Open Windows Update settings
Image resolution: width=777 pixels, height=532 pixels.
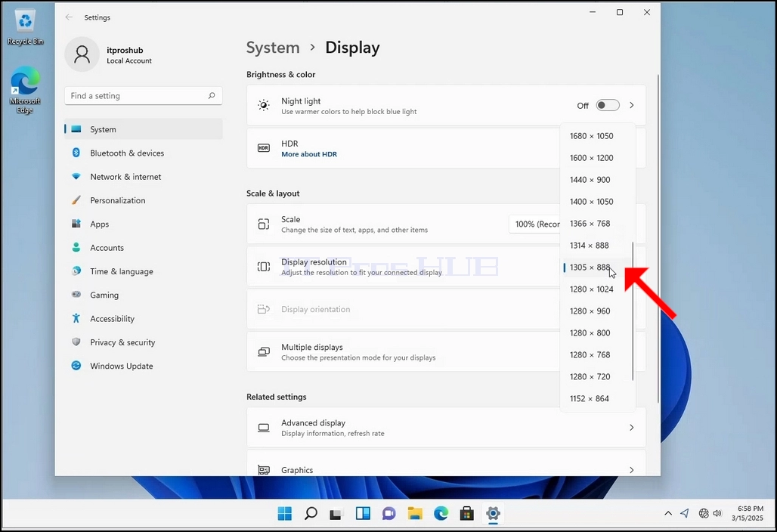pyautogui.click(x=144, y=366)
